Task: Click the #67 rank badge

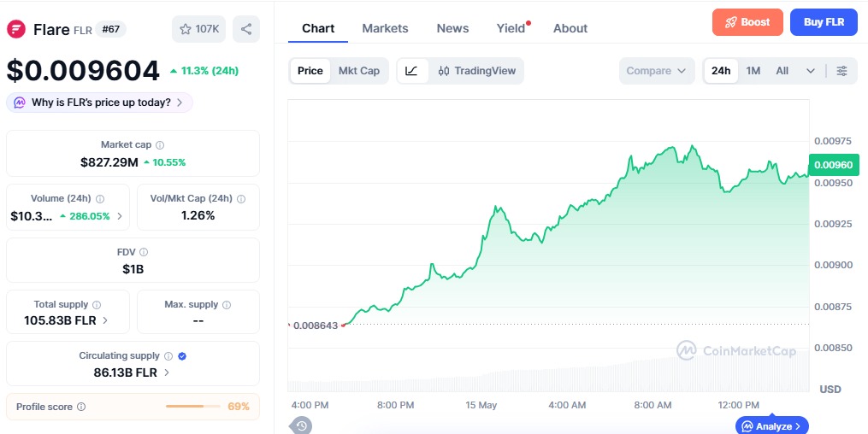Action: (x=110, y=29)
